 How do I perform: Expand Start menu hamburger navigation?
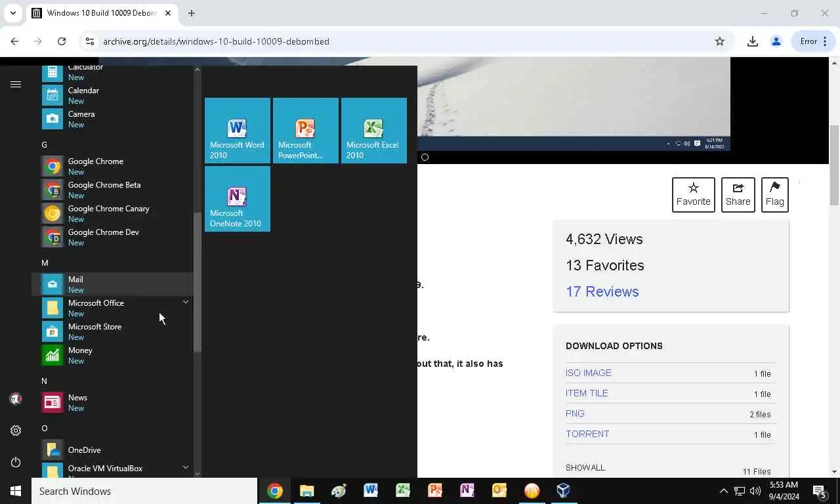click(x=16, y=84)
